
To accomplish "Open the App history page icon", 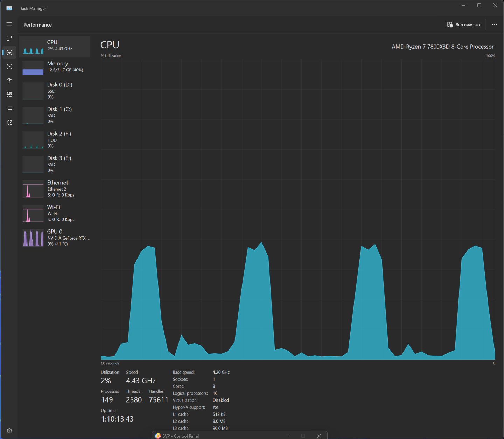I will (9, 66).
